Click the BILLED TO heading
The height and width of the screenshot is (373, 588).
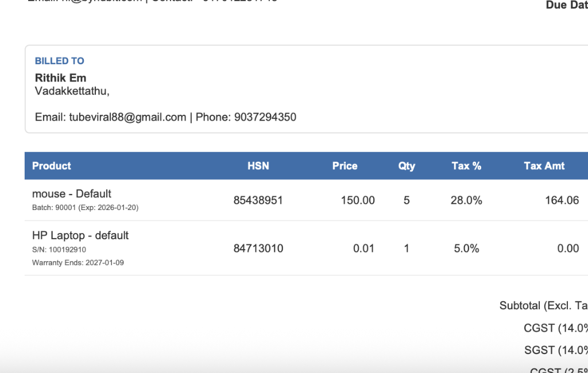(x=59, y=61)
